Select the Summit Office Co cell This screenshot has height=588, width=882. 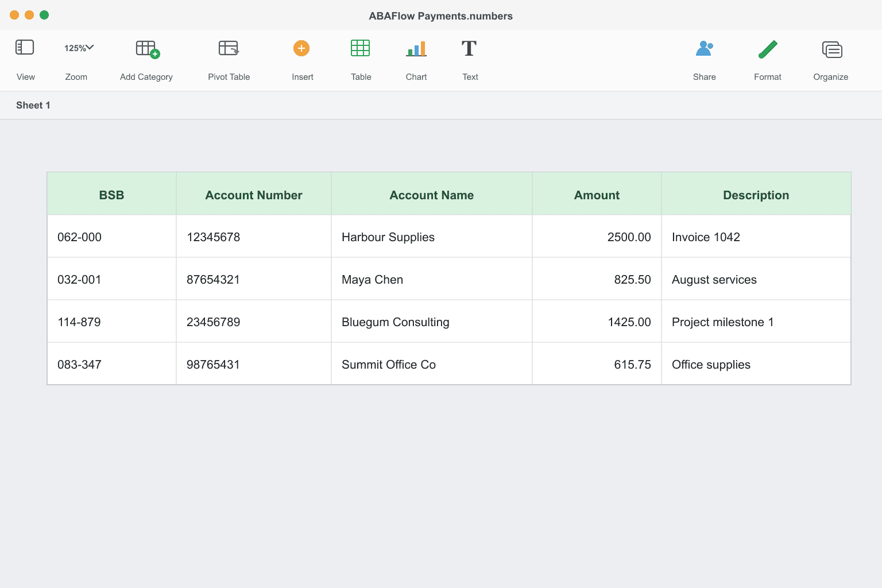point(432,364)
